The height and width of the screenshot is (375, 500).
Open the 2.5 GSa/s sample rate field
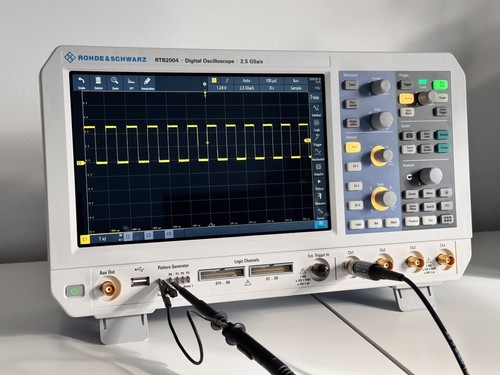pyautogui.click(x=246, y=88)
